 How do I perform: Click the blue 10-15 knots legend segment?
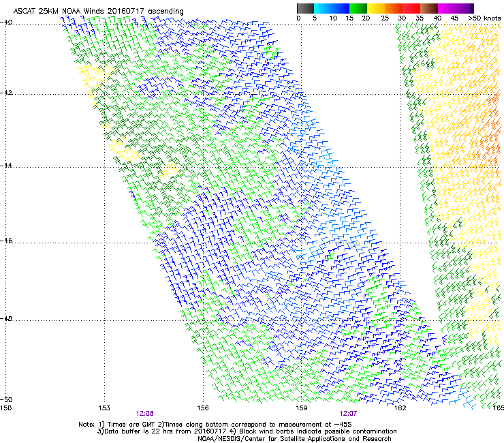341,8
